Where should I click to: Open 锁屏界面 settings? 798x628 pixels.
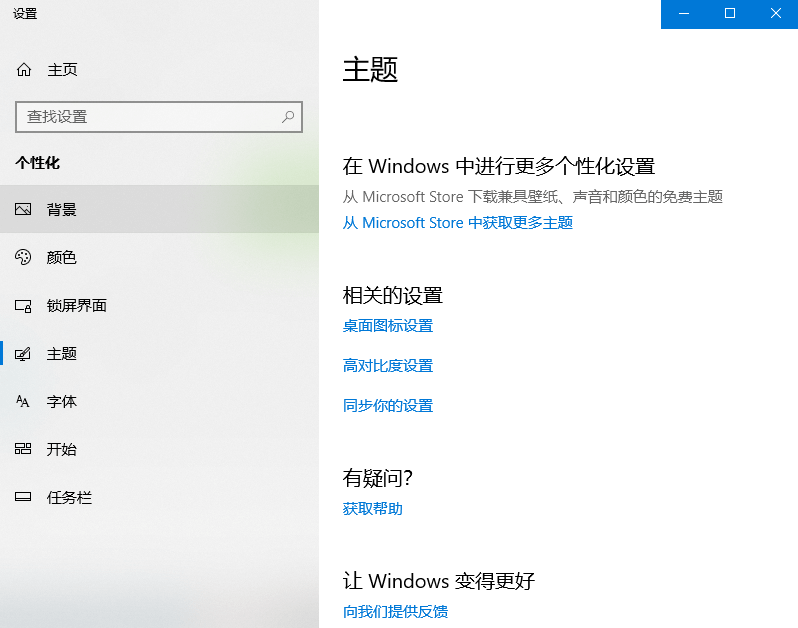click(159, 305)
